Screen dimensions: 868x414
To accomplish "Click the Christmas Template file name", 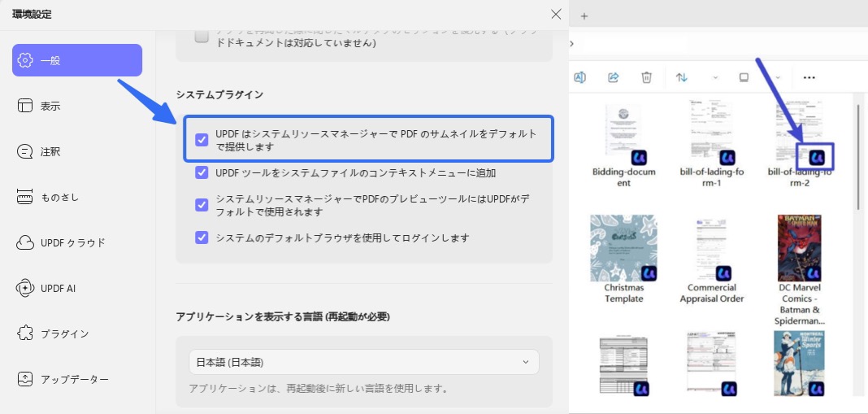I will [x=624, y=293].
